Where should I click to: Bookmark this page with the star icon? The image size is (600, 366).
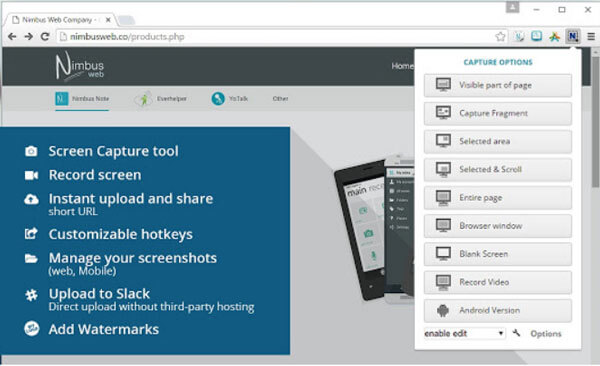(x=500, y=36)
